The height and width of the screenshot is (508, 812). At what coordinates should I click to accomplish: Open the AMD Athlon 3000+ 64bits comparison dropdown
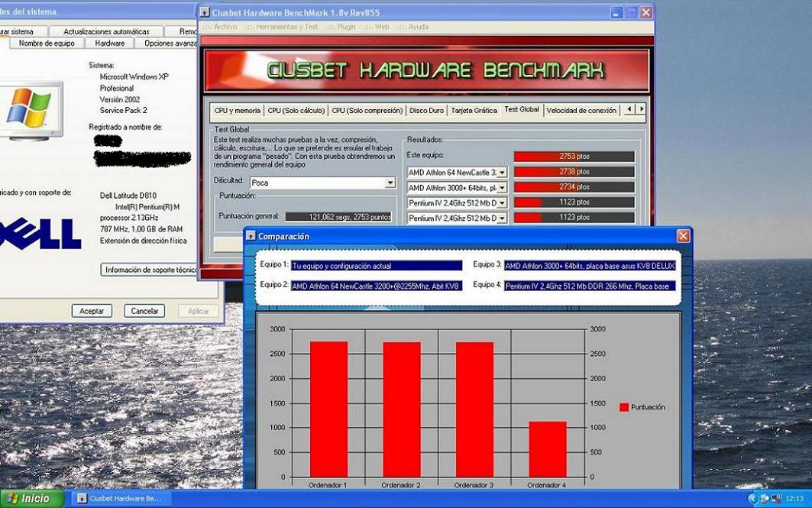[502, 188]
